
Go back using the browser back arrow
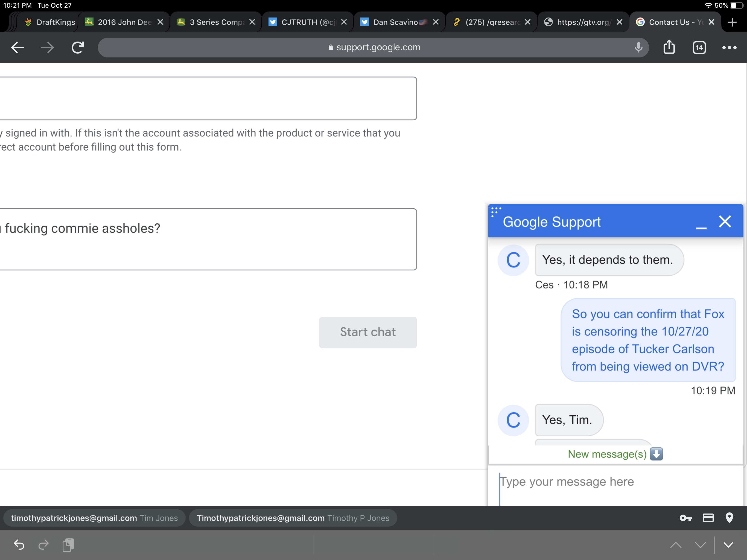point(17,47)
